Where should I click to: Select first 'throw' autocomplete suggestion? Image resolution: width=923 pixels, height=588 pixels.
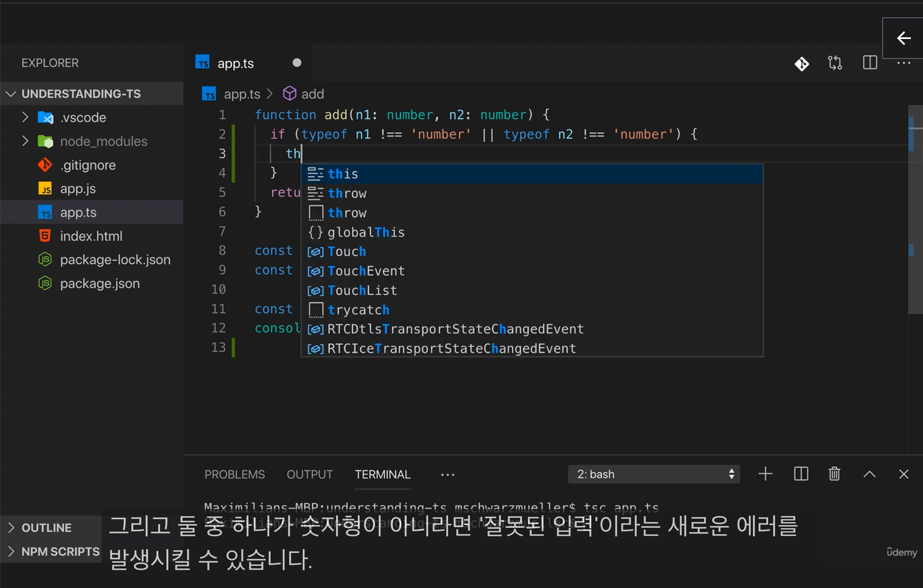point(347,193)
